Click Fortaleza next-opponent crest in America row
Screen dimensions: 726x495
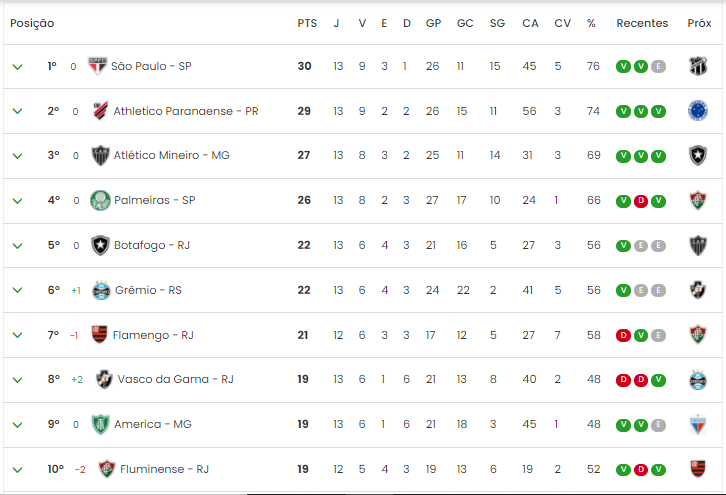698,425
